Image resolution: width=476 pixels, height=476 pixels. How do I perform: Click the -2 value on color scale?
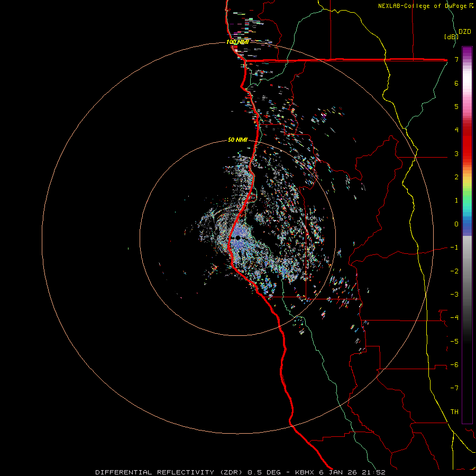click(x=454, y=271)
